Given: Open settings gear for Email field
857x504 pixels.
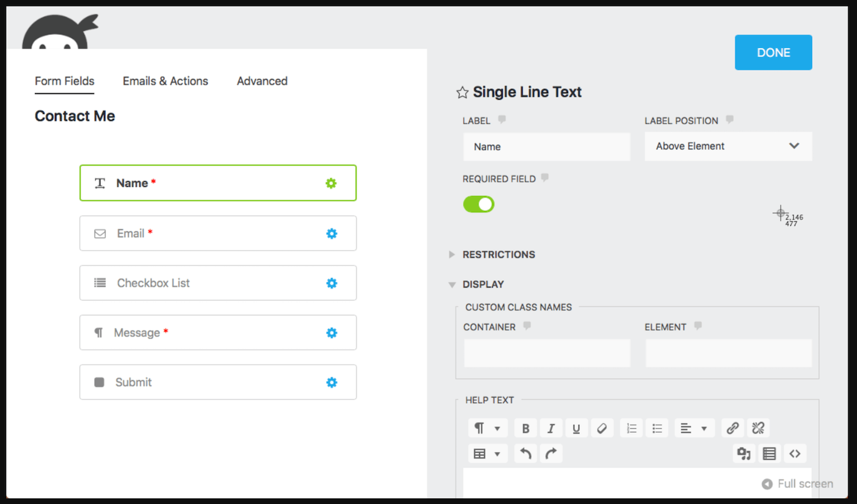Looking at the screenshot, I should [x=331, y=233].
